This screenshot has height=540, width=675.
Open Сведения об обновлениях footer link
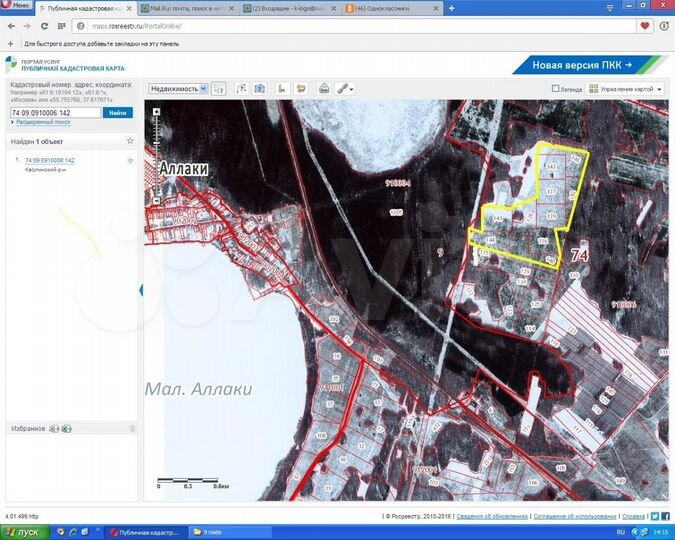pos(494,516)
